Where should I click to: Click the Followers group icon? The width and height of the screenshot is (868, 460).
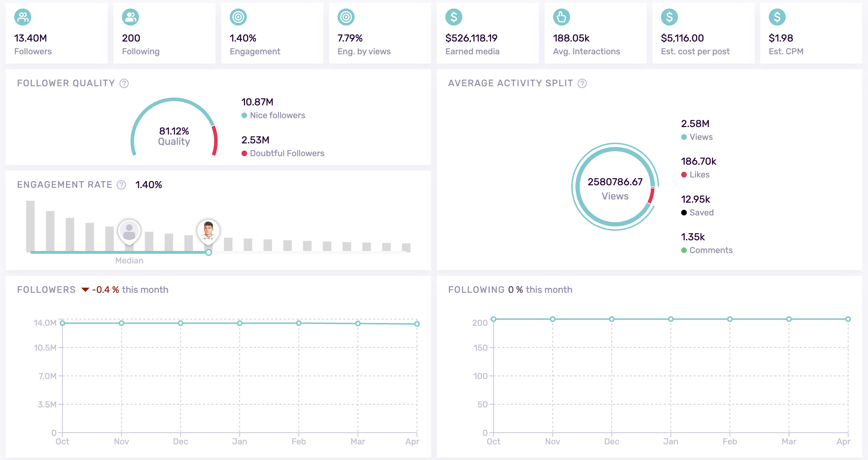pos(23,16)
